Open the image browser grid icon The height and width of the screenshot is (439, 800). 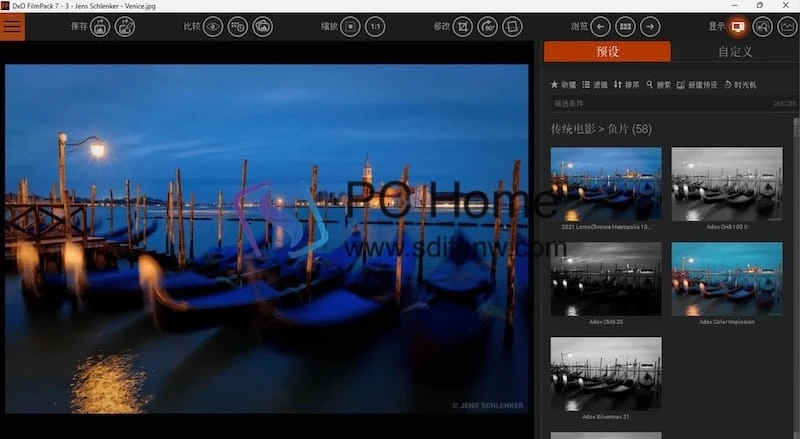coord(626,27)
